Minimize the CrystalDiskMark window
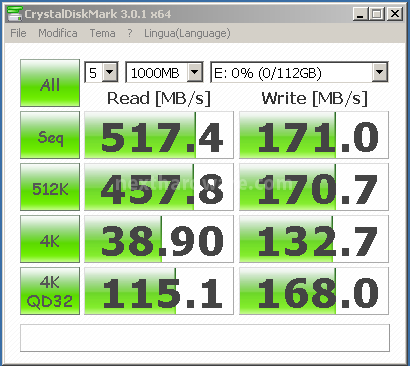Screen dimensions: 410x366 tap(360, 14)
